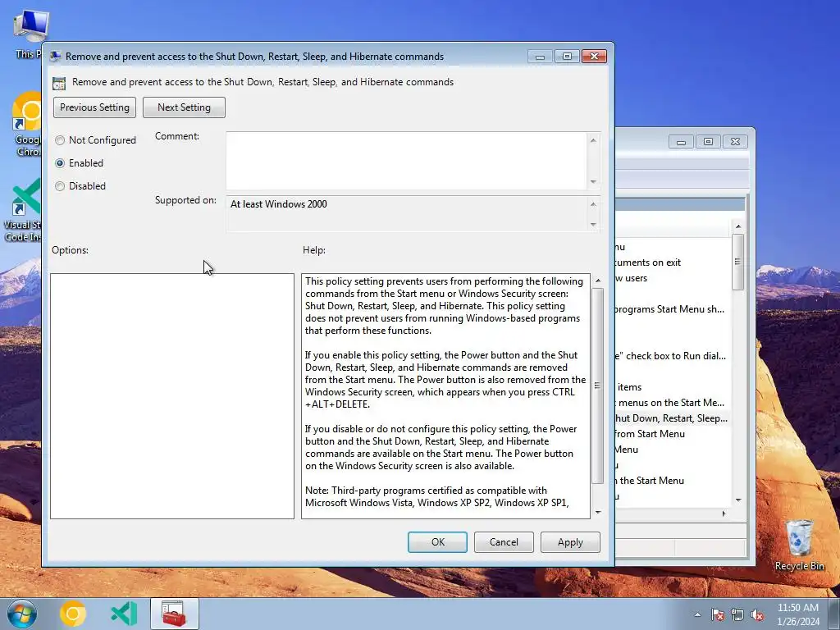Apply the policy setting

coord(570,542)
